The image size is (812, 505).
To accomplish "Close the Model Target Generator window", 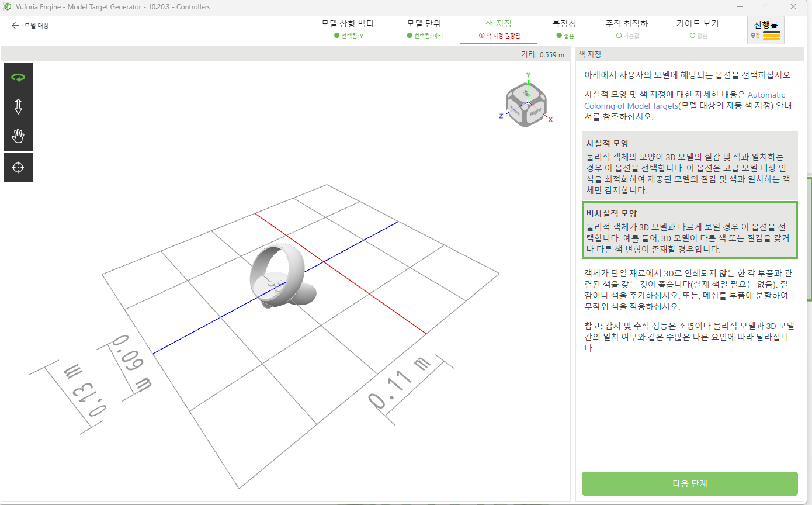I will [793, 7].
